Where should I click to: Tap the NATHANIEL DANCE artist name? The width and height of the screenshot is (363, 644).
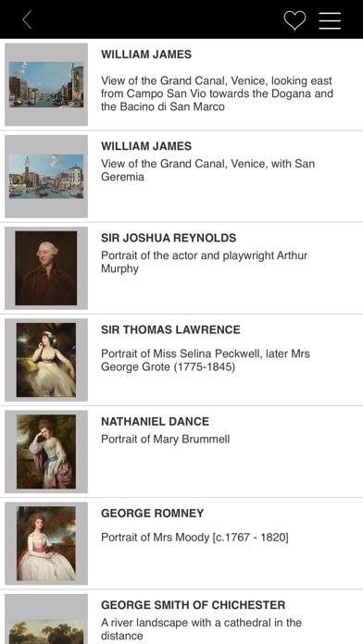pos(155,421)
